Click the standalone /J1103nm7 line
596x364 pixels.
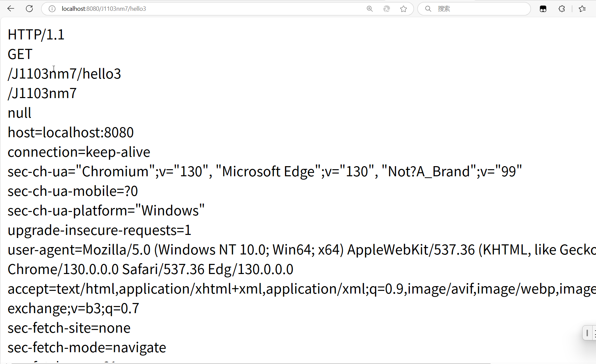[42, 93]
